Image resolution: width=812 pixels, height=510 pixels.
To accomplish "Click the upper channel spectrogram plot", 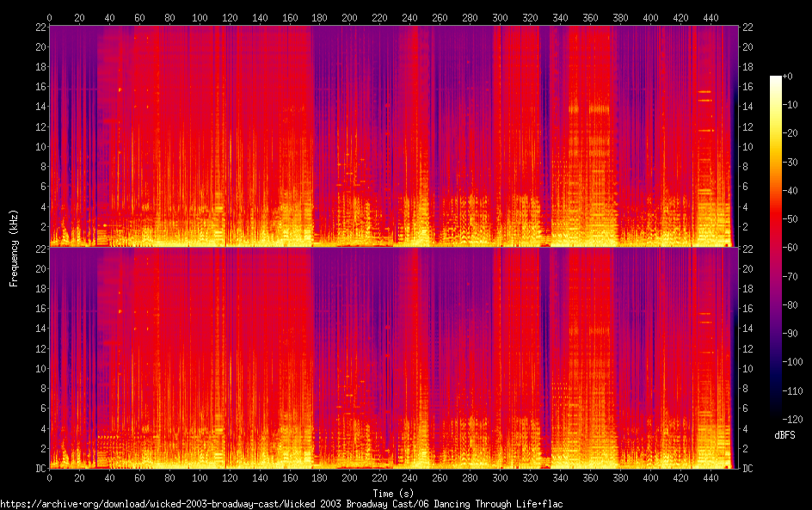I will click(x=394, y=136).
